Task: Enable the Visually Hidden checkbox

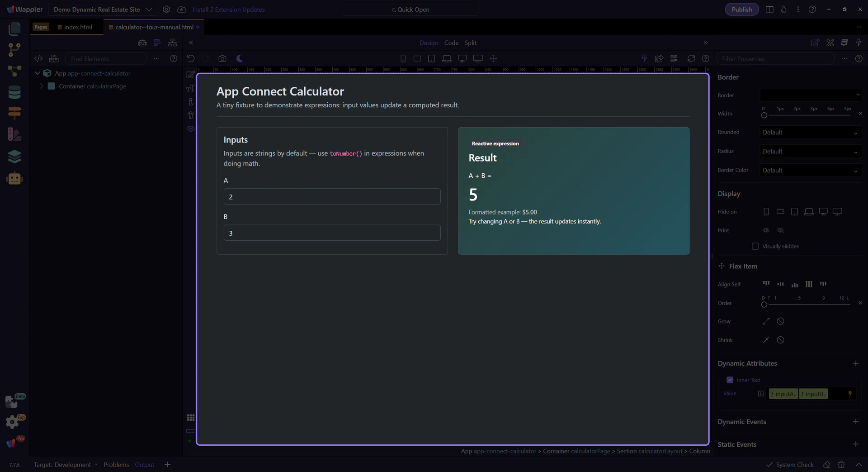Action: [755, 246]
